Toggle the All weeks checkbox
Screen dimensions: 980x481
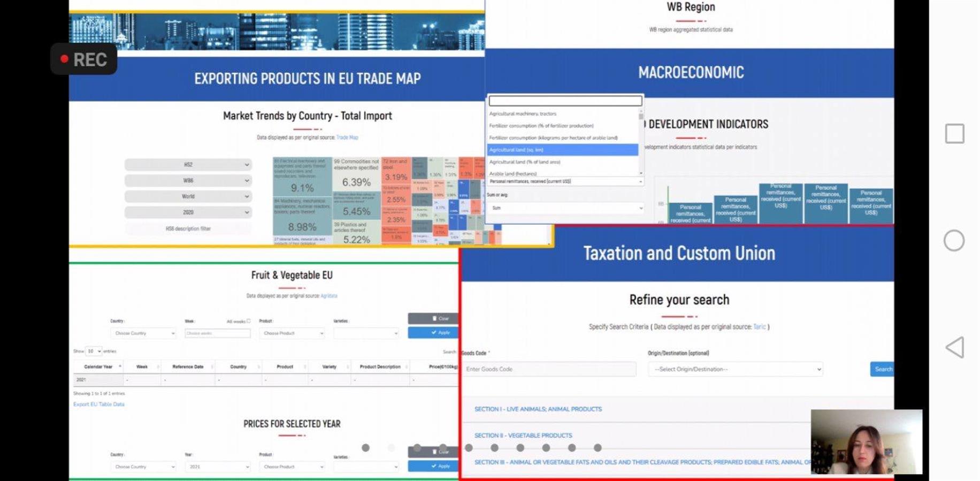[249, 321]
